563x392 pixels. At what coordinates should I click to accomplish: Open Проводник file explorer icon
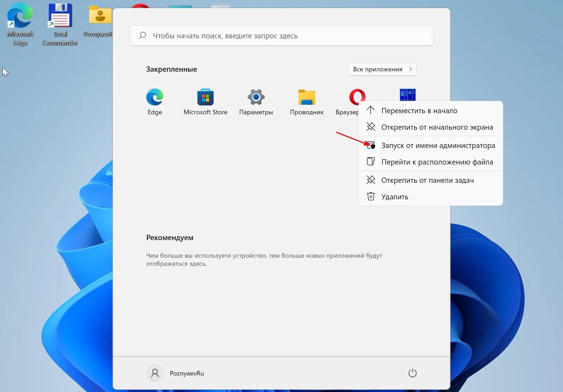click(x=306, y=97)
